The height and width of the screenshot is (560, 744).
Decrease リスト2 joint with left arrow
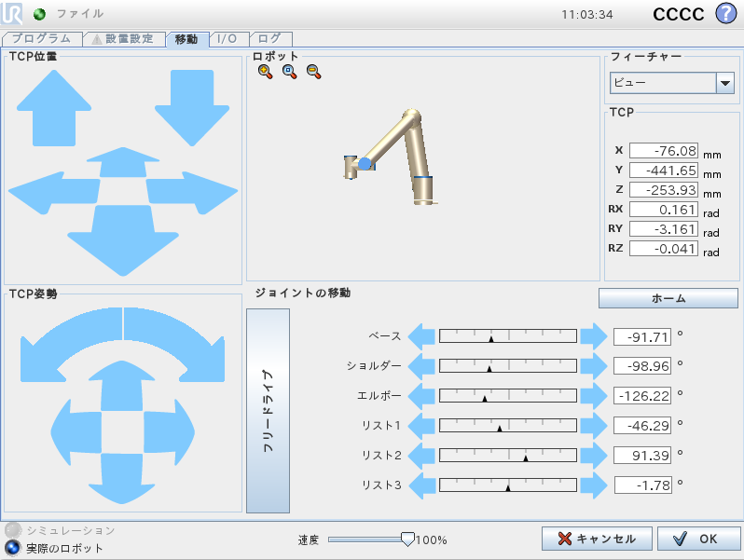coord(421,456)
